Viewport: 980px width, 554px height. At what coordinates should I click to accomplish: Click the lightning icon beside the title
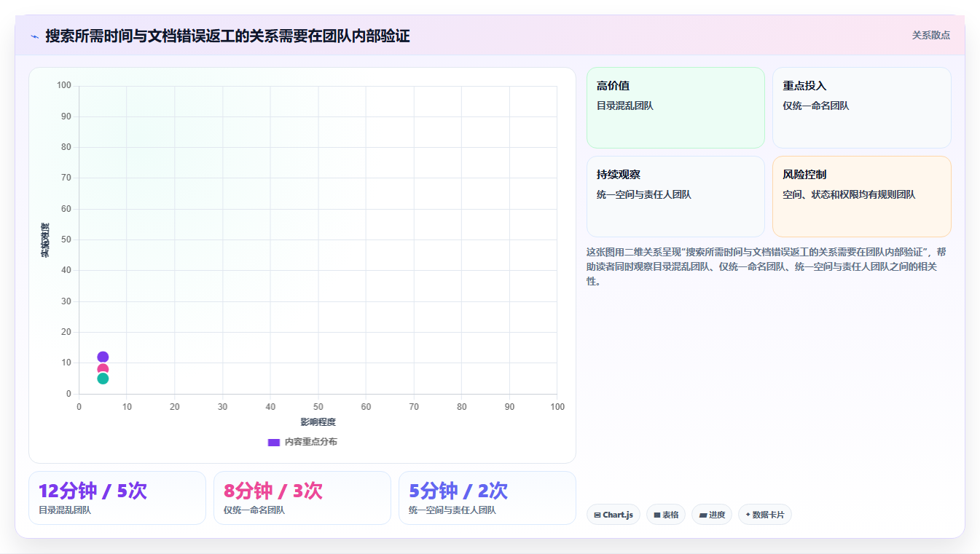(x=34, y=36)
